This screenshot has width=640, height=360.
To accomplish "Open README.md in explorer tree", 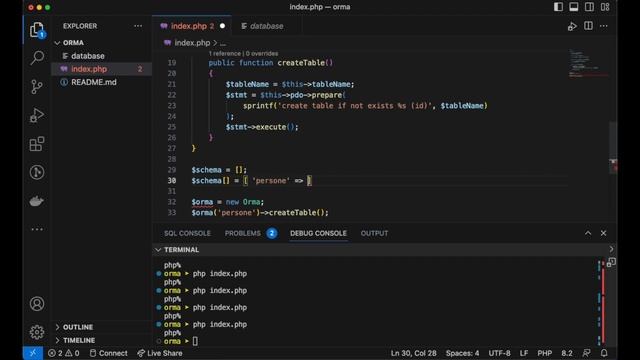I will point(101,82).
